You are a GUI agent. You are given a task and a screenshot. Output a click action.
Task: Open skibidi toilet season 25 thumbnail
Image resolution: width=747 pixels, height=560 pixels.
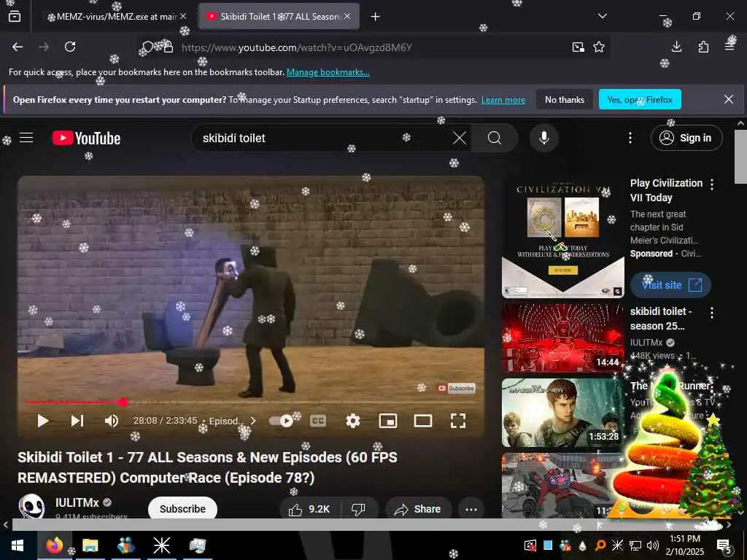[x=563, y=338]
